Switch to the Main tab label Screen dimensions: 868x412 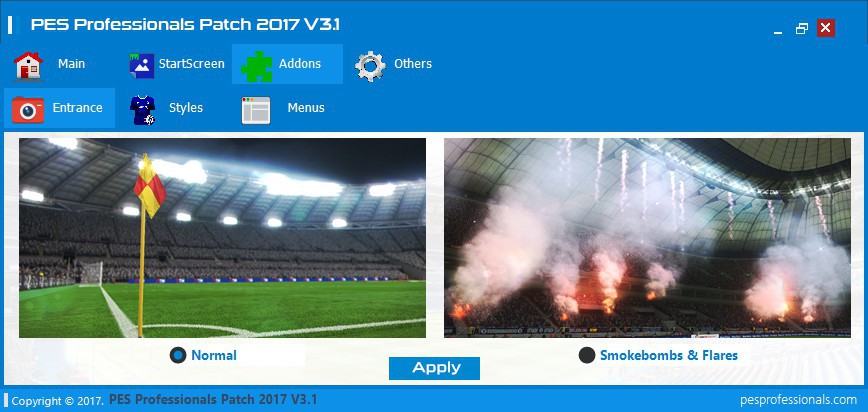(71, 64)
